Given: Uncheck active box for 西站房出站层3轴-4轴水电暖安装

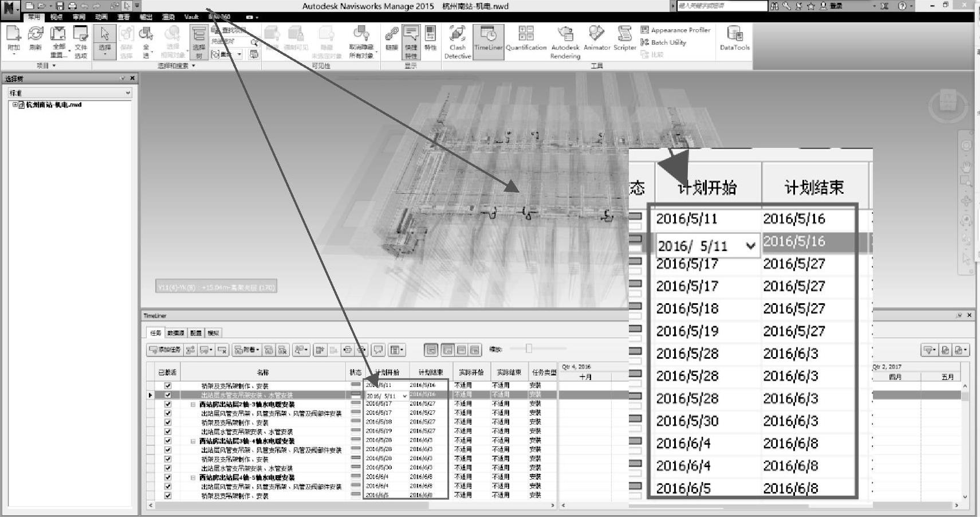Looking at the screenshot, I should point(168,441).
